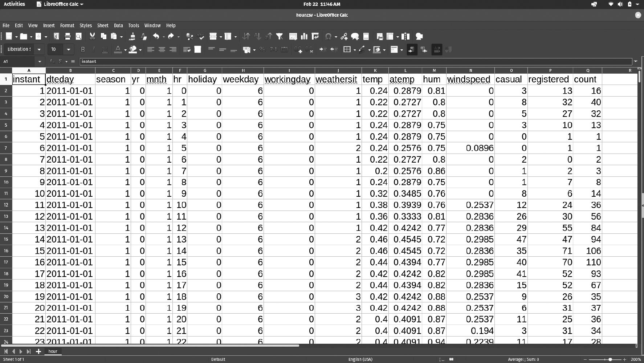The image size is (644, 363).
Task: Click the Function Wizard icon
Action: [53, 61]
